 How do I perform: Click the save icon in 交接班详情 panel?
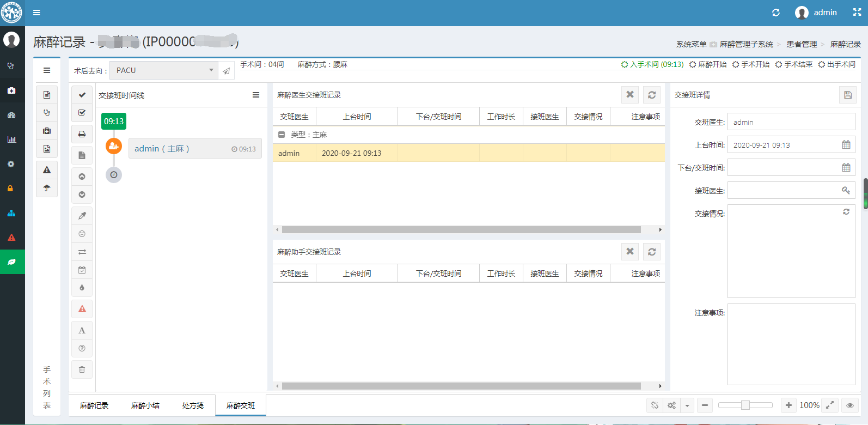(847, 95)
